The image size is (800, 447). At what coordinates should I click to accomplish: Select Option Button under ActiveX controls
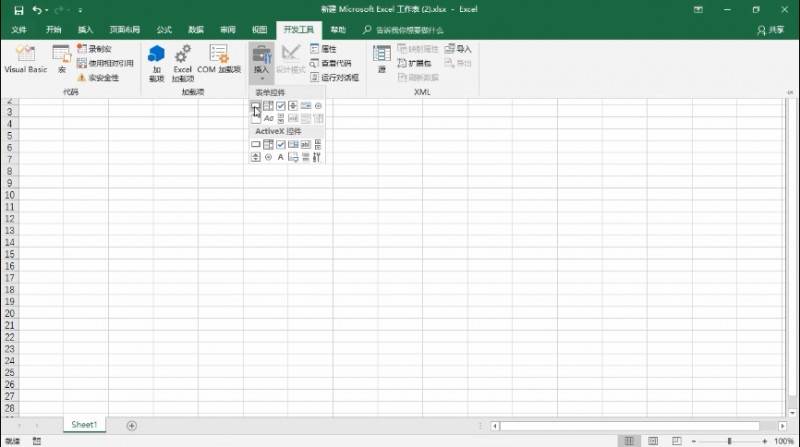[268, 157]
